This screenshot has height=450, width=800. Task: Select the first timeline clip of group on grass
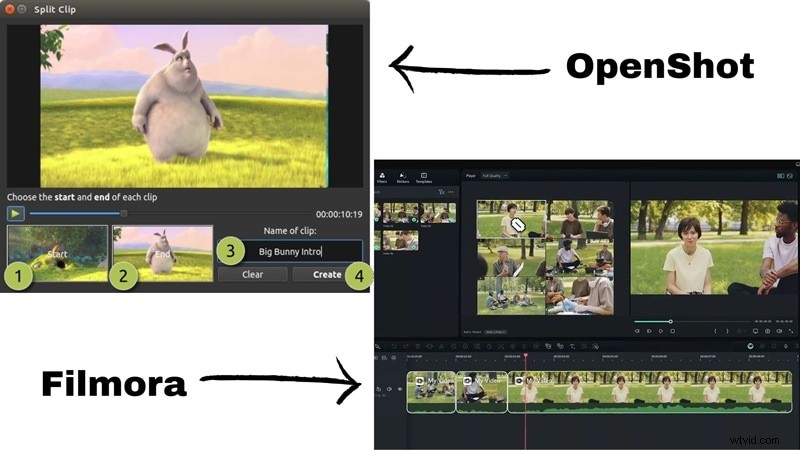coord(431,392)
